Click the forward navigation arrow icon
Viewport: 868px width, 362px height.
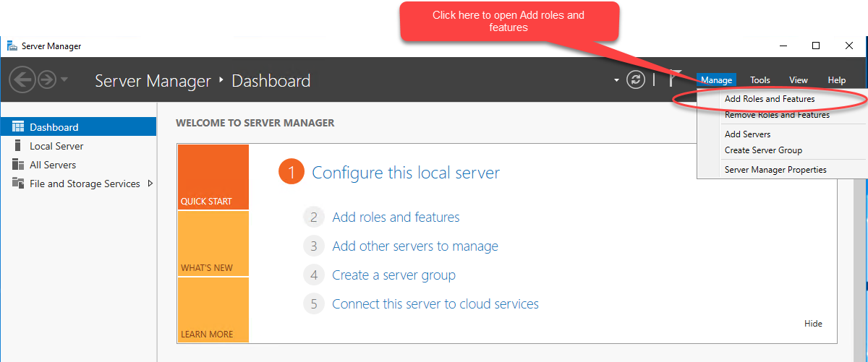(x=47, y=79)
